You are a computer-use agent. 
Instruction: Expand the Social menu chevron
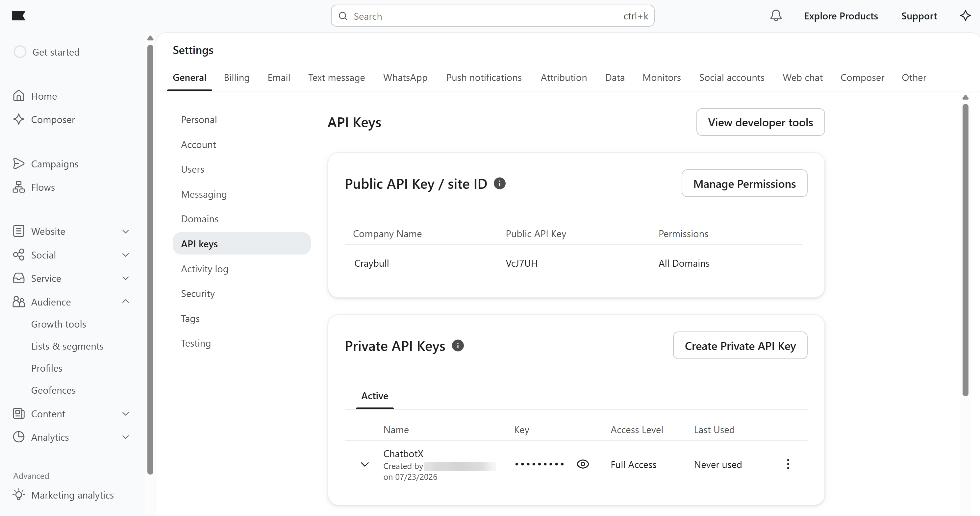[x=126, y=255]
